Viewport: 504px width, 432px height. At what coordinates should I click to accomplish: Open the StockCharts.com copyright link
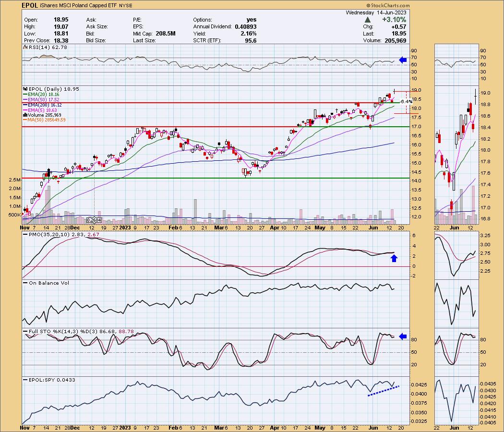(x=388, y=5)
